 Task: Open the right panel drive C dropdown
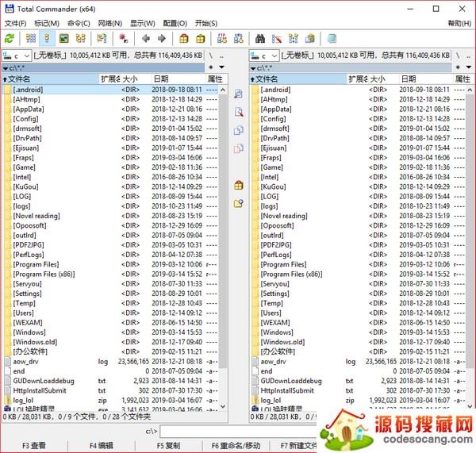tap(264, 56)
